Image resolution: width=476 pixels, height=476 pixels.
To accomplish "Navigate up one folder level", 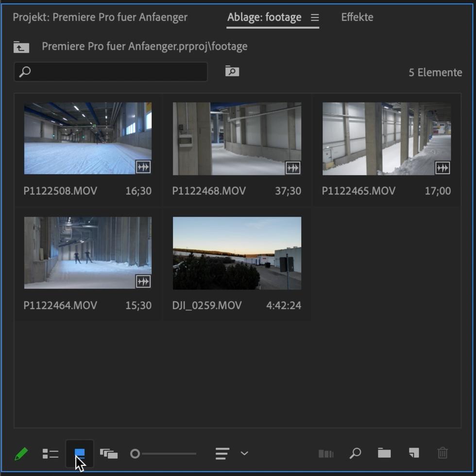I will 21,47.
